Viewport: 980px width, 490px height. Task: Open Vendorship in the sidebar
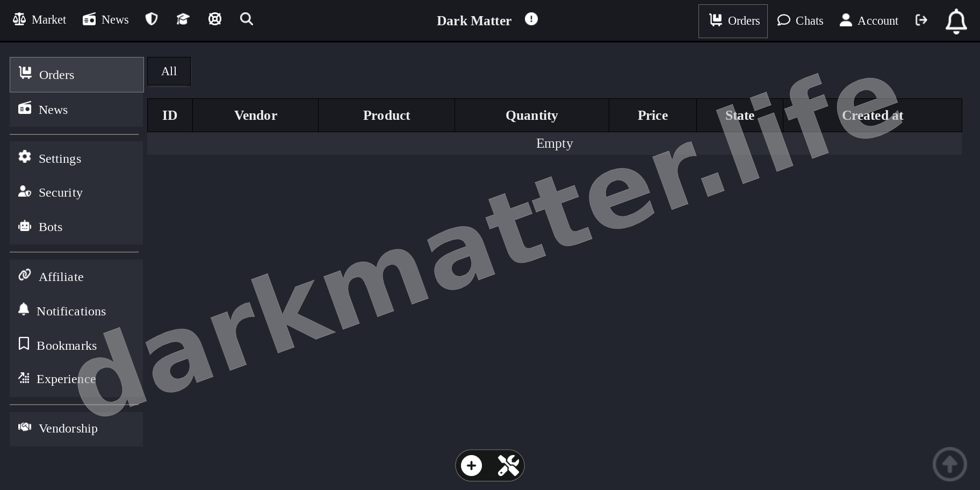[x=76, y=428]
